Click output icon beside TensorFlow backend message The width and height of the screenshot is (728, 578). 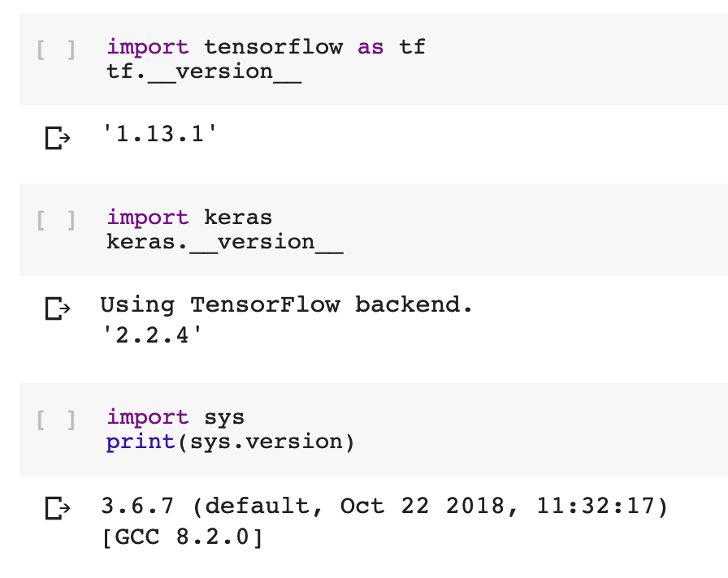click(x=58, y=308)
